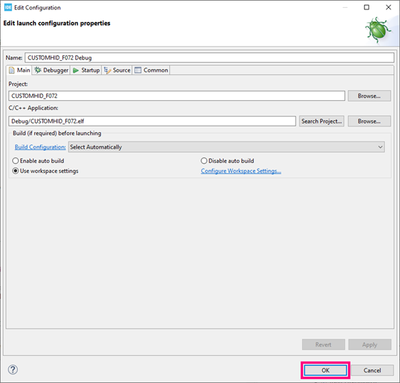The width and height of the screenshot is (400, 383).
Task: Select Disable auto build option
Action: (x=204, y=161)
